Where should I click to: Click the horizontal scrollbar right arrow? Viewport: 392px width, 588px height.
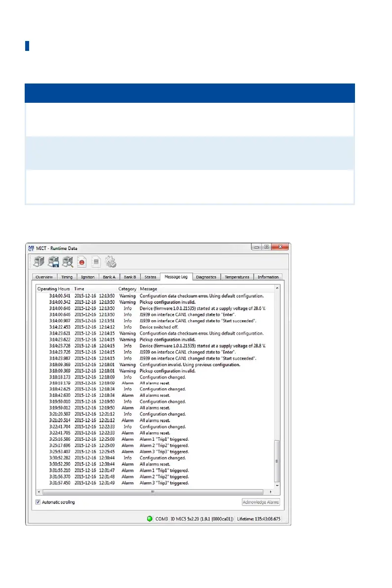point(271,492)
